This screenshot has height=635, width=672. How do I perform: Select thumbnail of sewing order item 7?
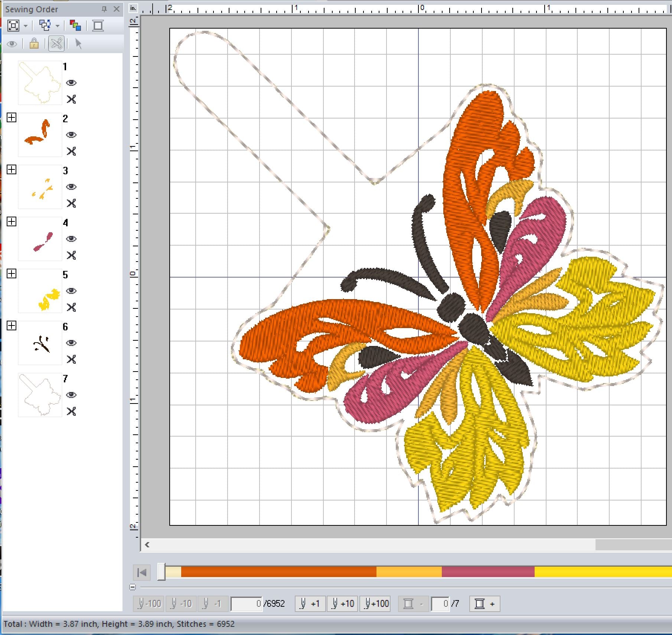[x=40, y=395]
